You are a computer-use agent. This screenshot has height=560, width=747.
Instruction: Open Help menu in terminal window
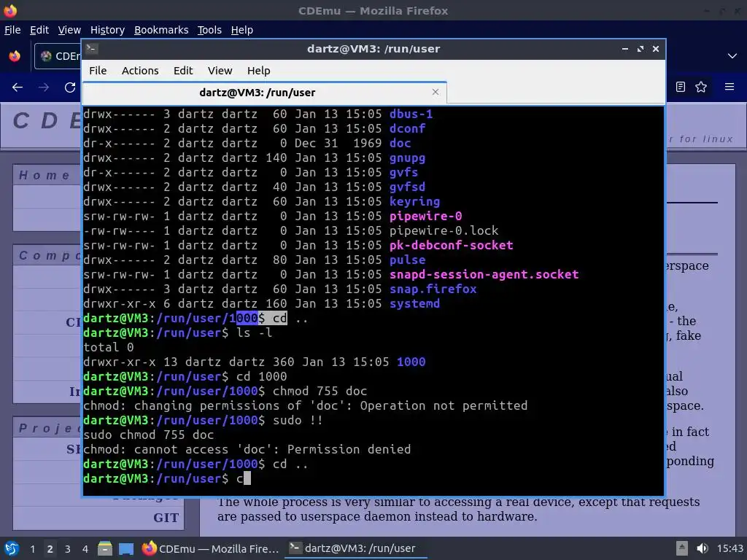259,71
